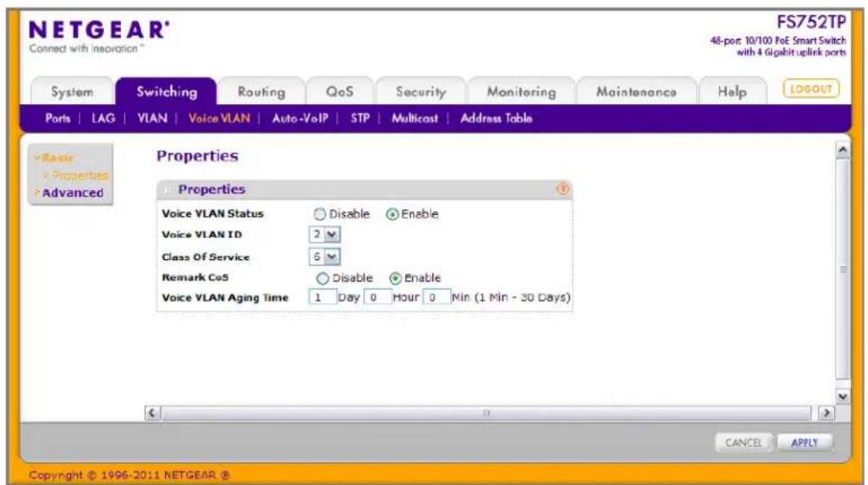Open the help icon in Properties header
The width and height of the screenshot is (868, 485).
point(563,189)
